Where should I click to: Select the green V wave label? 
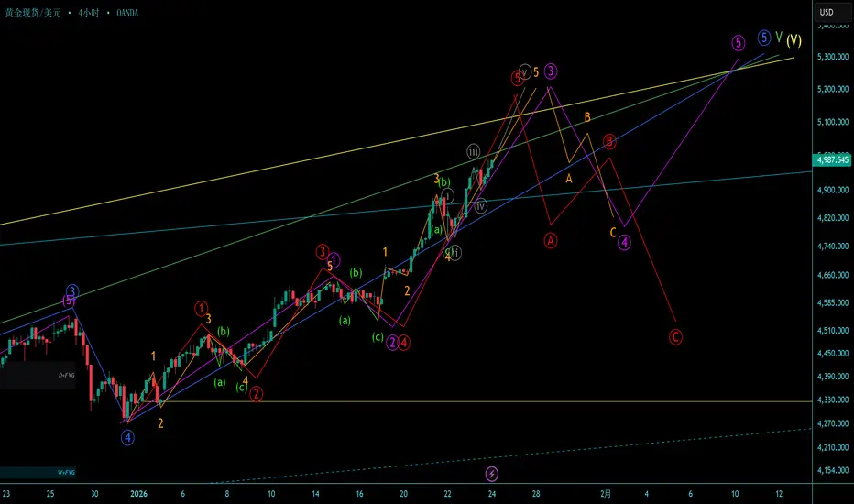[779, 37]
